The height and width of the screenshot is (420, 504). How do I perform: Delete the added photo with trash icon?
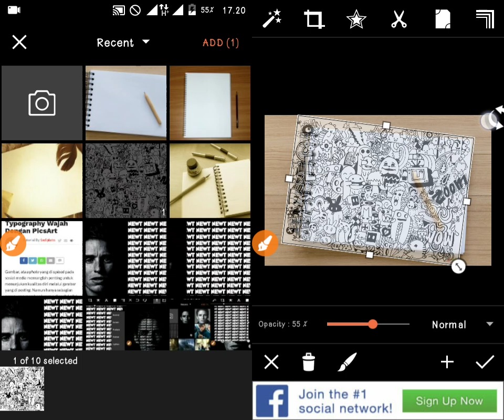(x=309, y=362)
